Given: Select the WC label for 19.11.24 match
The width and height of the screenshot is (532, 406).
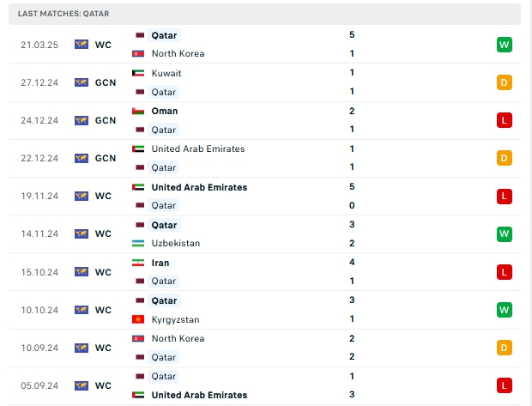Looking at the screenshot, I should (103, 197).
